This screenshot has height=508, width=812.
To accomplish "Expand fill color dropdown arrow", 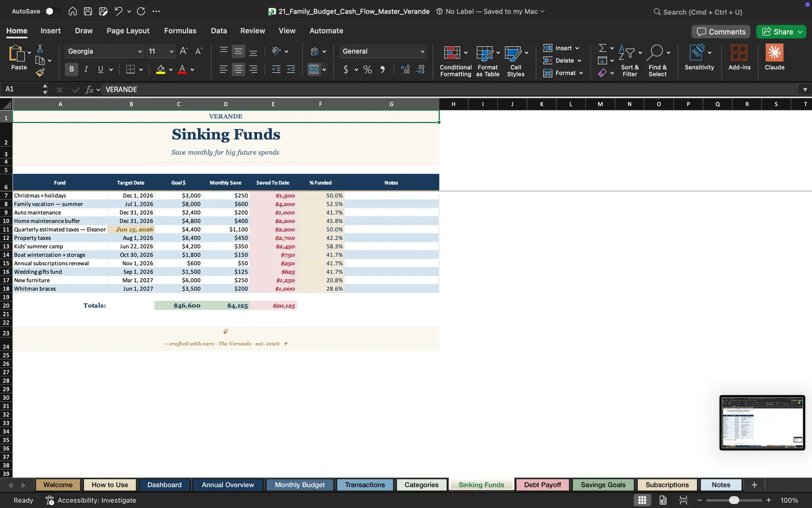I will 171,70.
